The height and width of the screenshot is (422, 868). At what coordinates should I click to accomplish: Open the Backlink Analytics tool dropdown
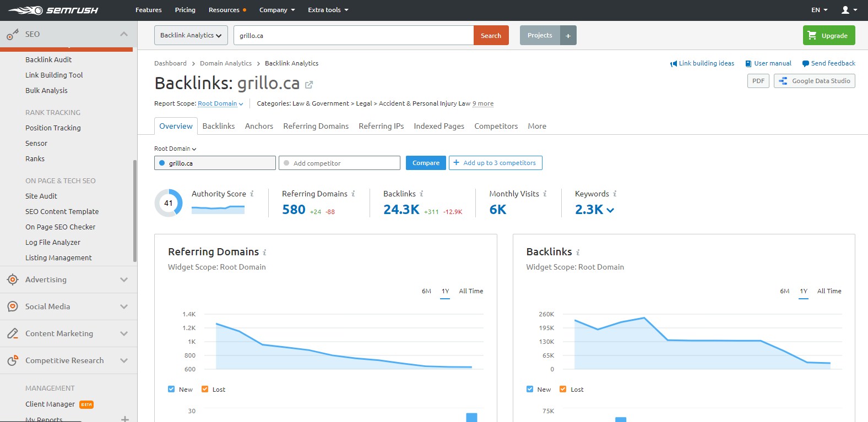pos(191,35)
